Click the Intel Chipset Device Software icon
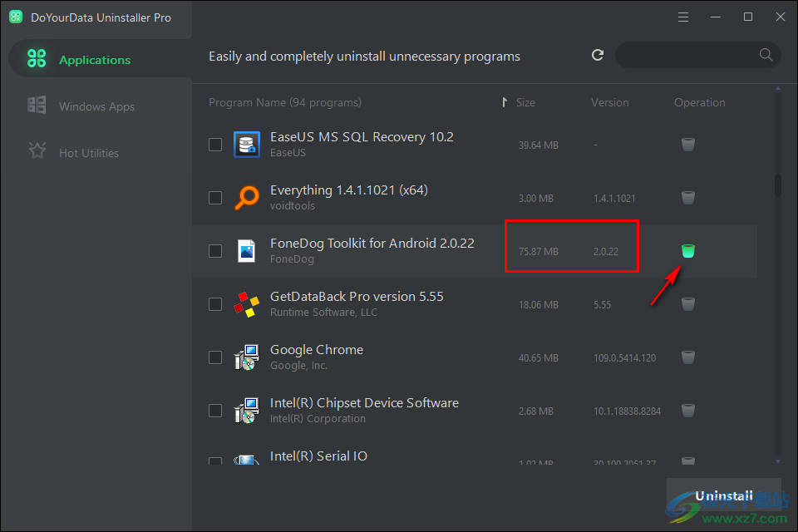This screenshot has height=532, width=798. click(247, 411)
